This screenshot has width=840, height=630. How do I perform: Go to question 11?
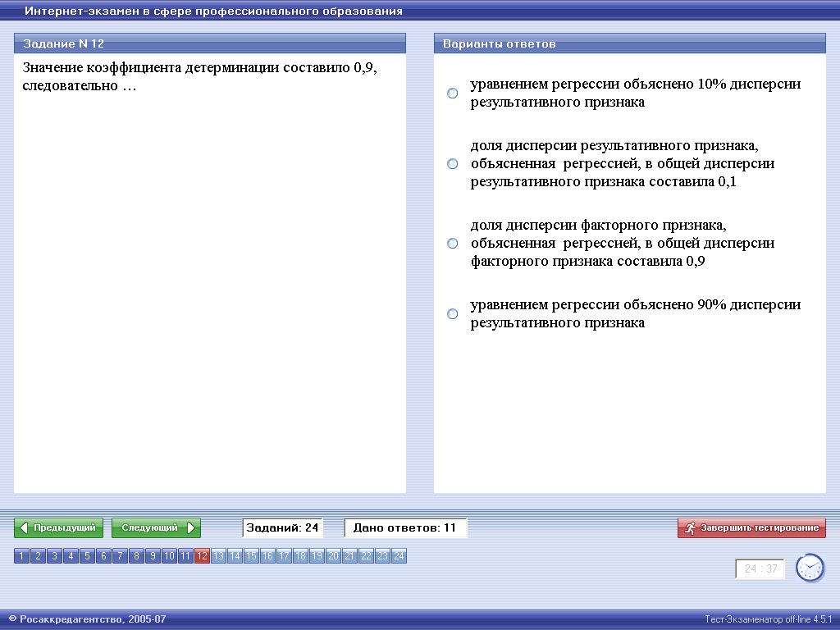pyautogui.click(x=185, y=556)
